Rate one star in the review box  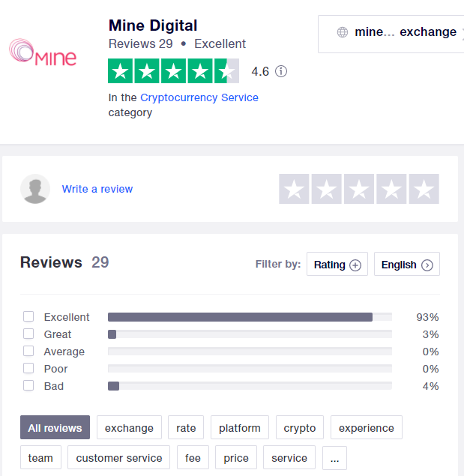pyautogui.click(x=294, y=189)
